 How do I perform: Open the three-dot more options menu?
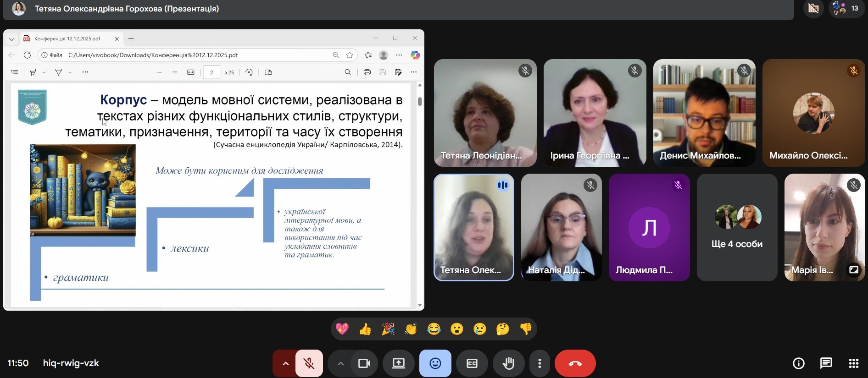540,363
